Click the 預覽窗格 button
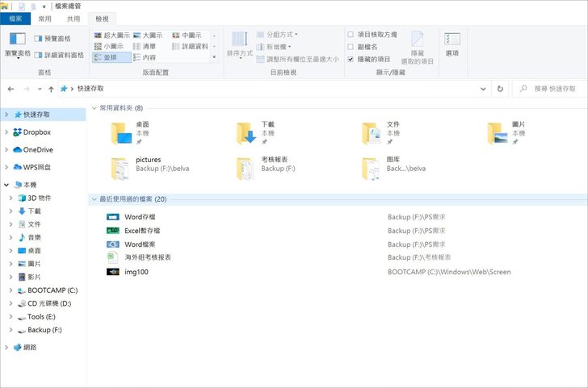588x388 pixels. tap(52, 39)
